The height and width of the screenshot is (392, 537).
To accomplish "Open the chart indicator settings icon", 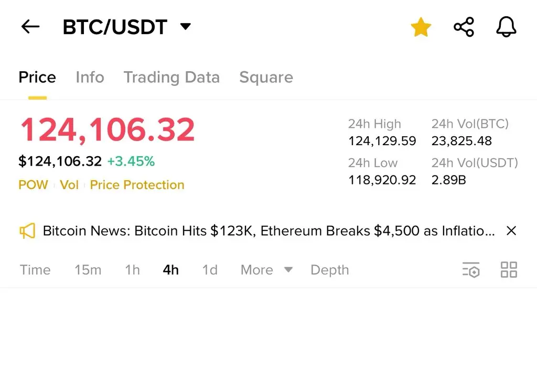I will pyautogui.click(x=471, y=270).
